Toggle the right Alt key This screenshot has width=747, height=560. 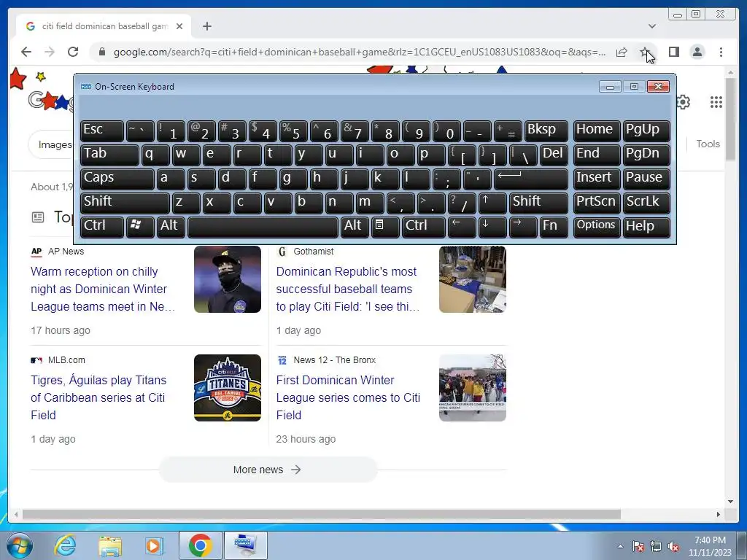click(x=354, y=226)
